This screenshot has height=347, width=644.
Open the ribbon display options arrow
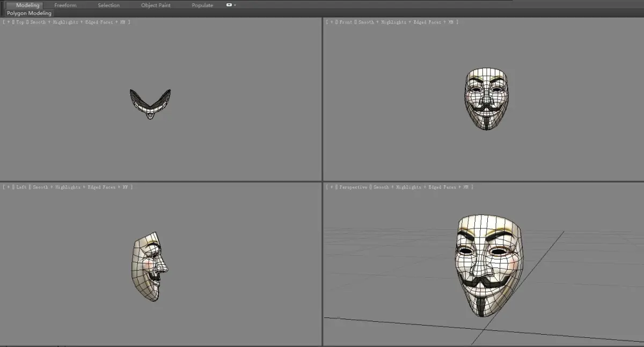235,5
